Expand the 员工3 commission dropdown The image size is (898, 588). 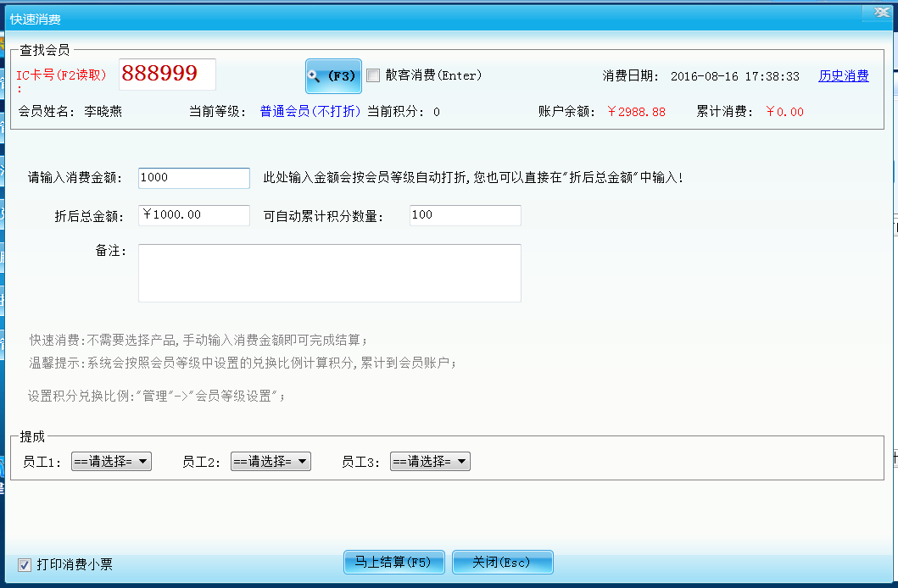[430, 462]
